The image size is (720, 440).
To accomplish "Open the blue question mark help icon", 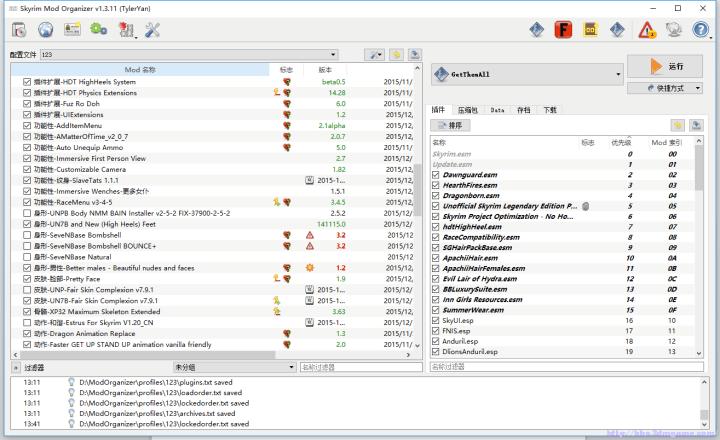I will coord(701,30).
